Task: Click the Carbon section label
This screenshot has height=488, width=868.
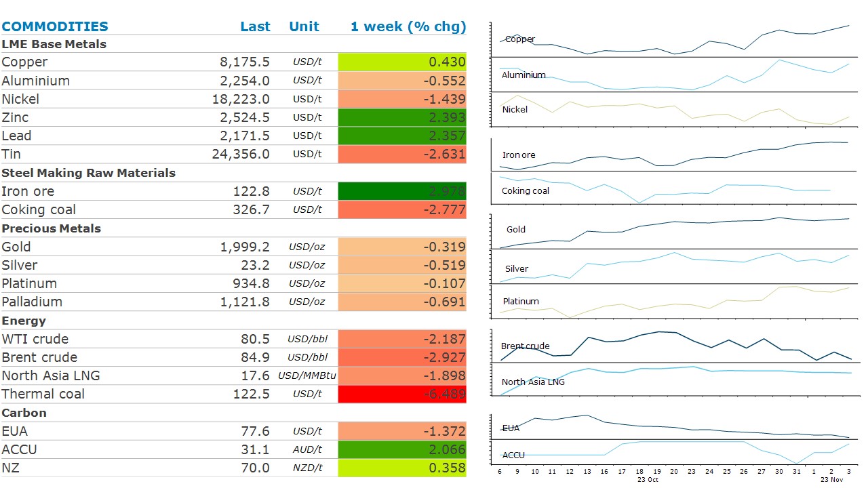Action: tap(24, 413)
